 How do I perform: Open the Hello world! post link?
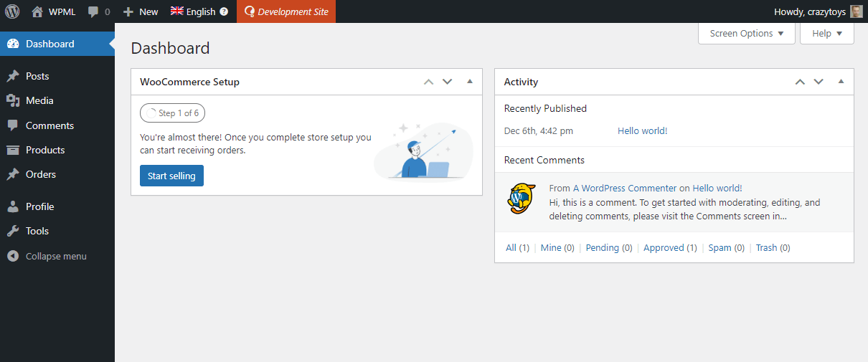[642, 130]
